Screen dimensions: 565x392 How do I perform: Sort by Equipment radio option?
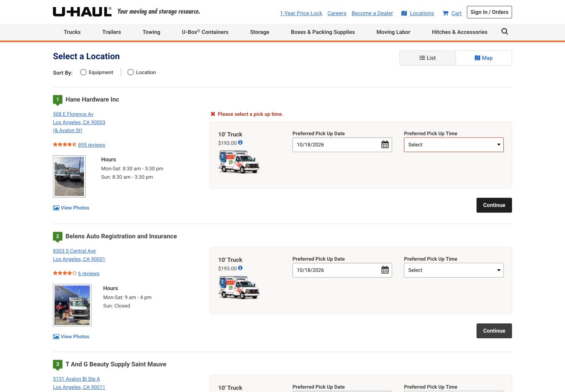pos(83,72)
